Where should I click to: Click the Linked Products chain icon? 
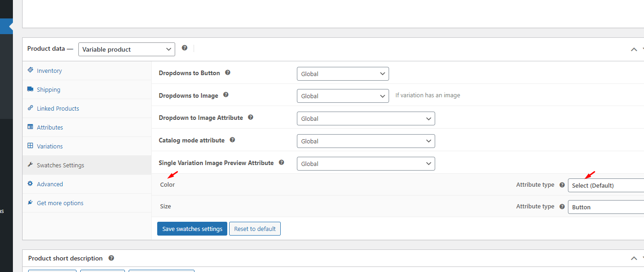(x=30, y=108)
